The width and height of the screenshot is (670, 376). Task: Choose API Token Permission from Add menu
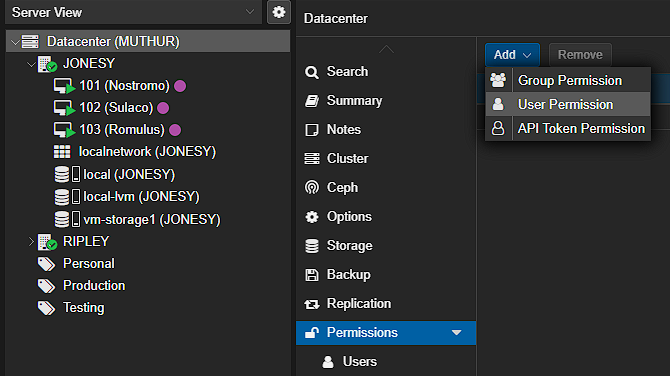(568, 128)
